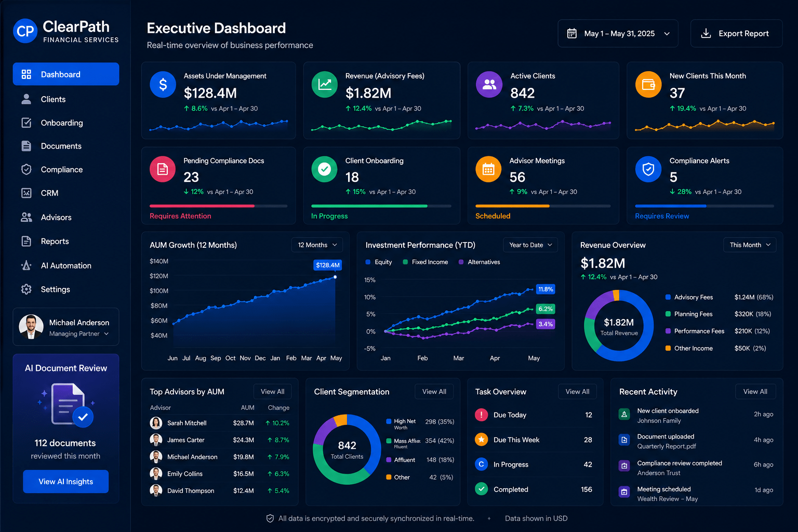The image size is (798, 532).
Task: Open Settings in the sidebar
Action: (x=66, y=289)
